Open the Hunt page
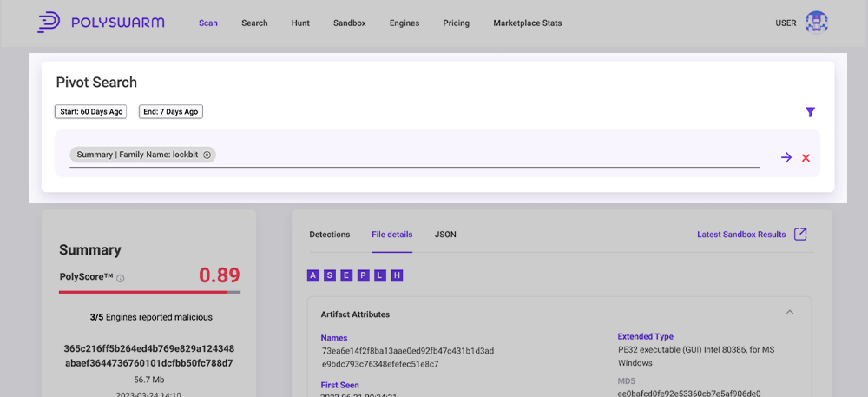Screen dimensions: 868x397 [300, 23]
